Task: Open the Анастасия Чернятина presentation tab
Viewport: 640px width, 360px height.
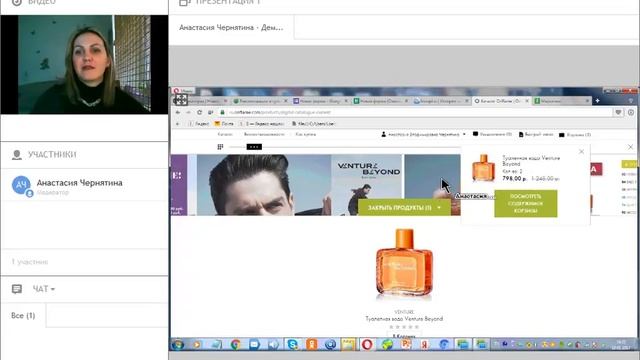Action: pos(231,27)
